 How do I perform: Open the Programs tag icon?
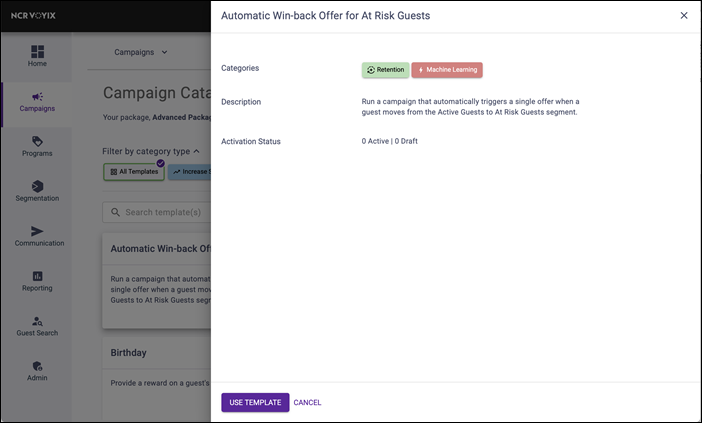coord(37,141)
